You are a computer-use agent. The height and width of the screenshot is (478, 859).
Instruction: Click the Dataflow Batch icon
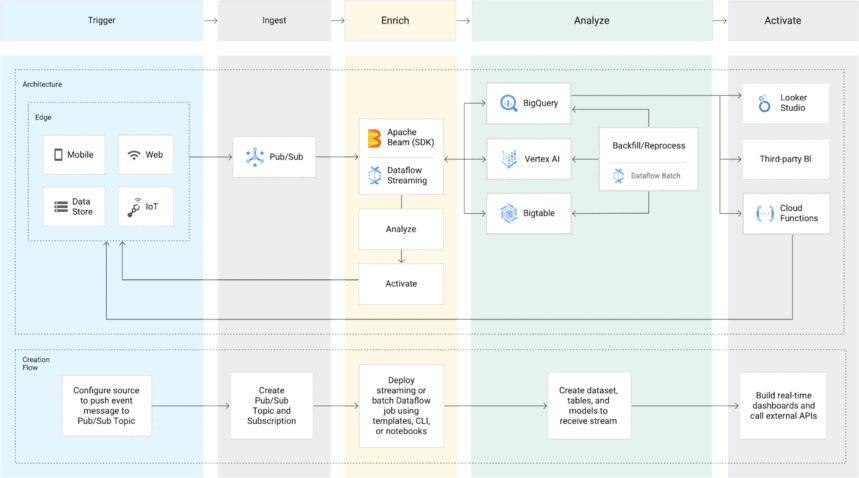point(619,176)
